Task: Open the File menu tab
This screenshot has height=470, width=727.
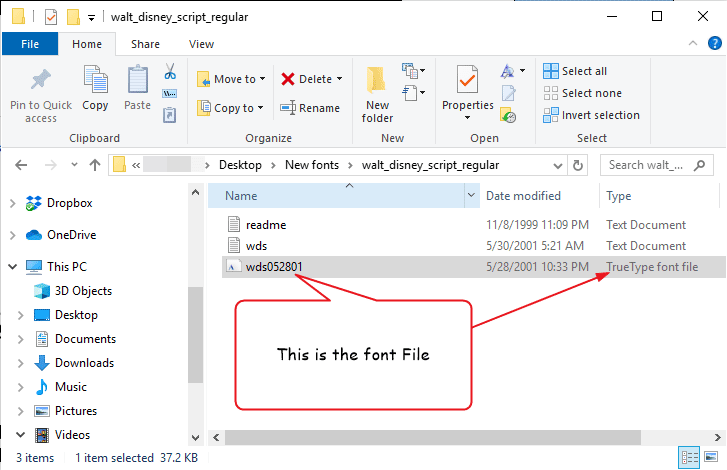Action: pyautogui.click(x=30, y=44)
